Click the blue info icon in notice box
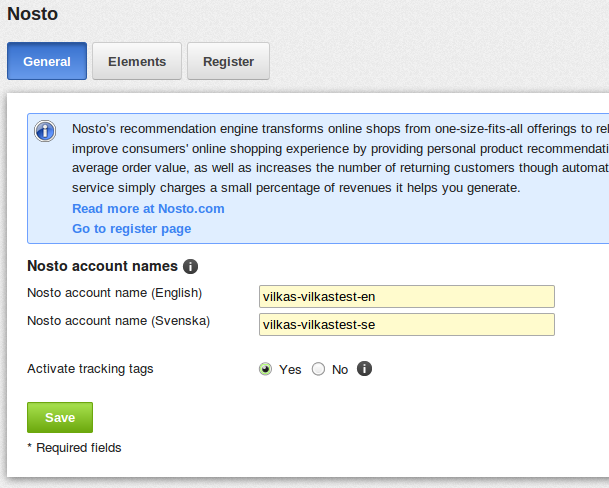The height and width of the screenshot is (488, 609). [45, 131]
